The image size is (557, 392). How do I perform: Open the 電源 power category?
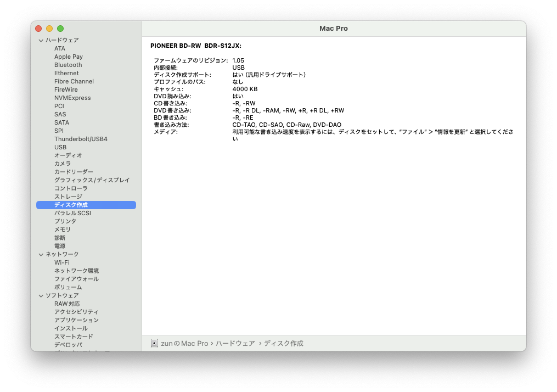tap(59, 246)
